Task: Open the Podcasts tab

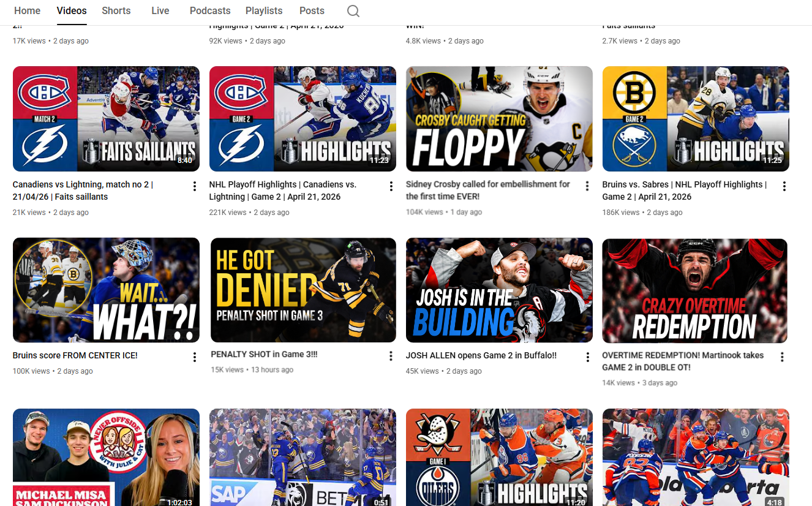Action: click(x=210, y=11)
